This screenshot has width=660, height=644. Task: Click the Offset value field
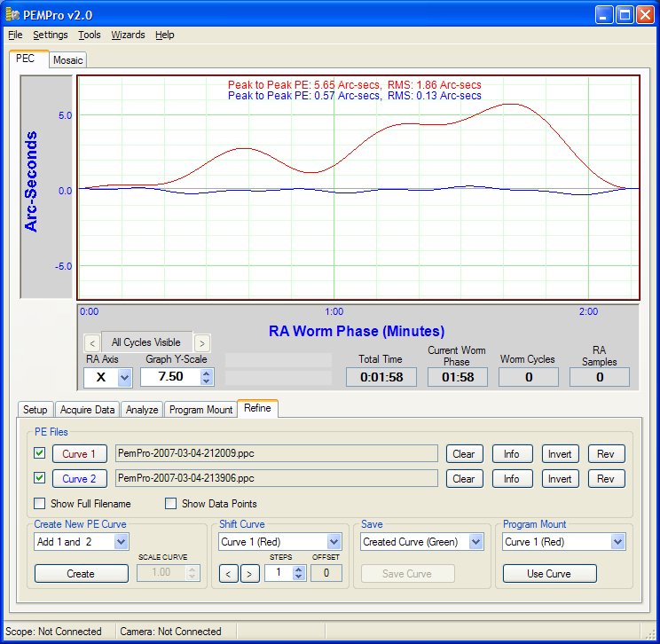pyautogui.click(x=326, y=573)
